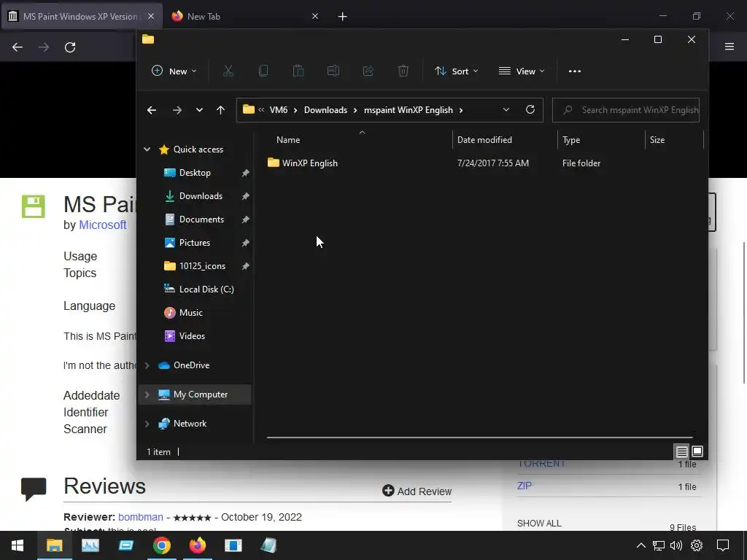Open File Explorer from the taskbar
This screenshot has height=560, width=747.
pos(54,545)
